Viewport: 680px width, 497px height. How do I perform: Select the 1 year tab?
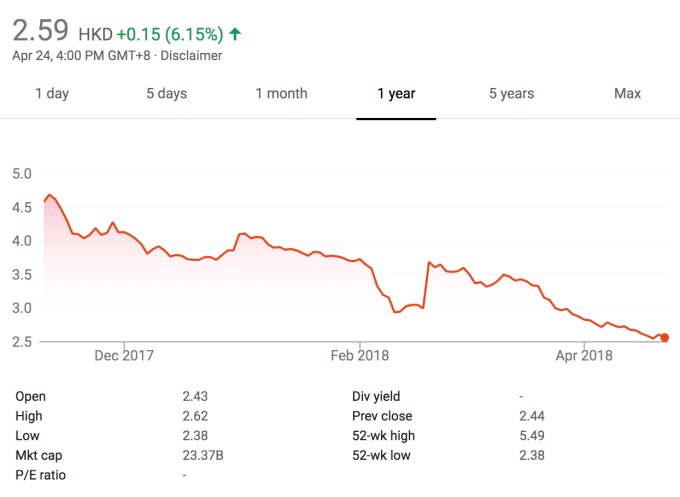(x=396, y=94)
